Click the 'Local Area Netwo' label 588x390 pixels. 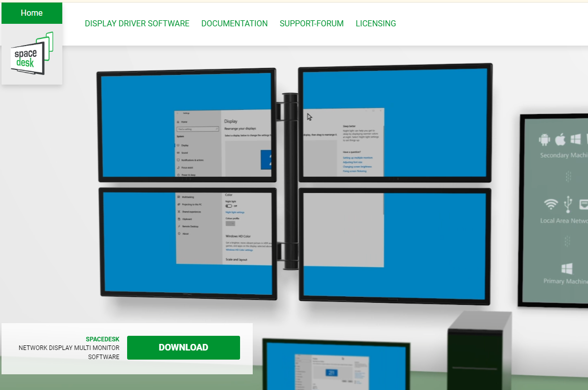click(564, 221)
